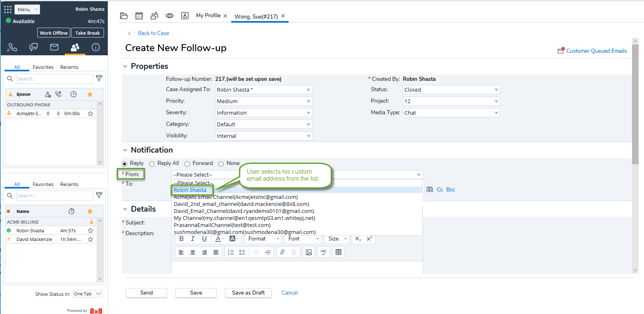Toggle italic formatting
This screenshot has height=314, width=644.
193,239
